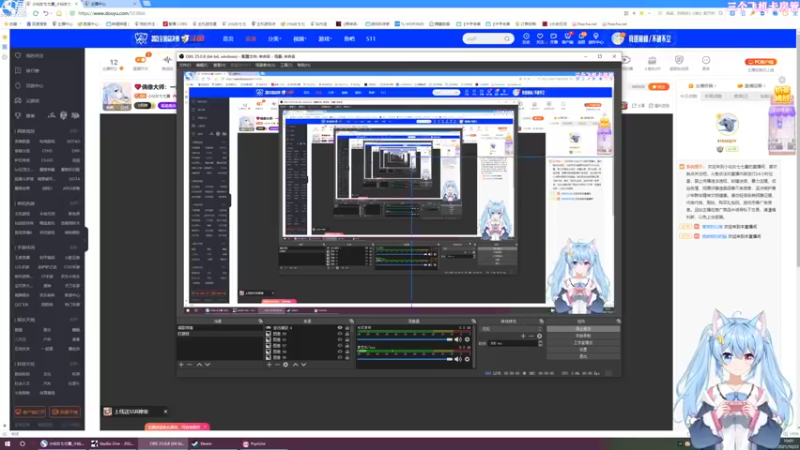The width and height of the screenshot is (800, 450).
Task: Open the first mixer channel gear settings
Action: (467, 339)
